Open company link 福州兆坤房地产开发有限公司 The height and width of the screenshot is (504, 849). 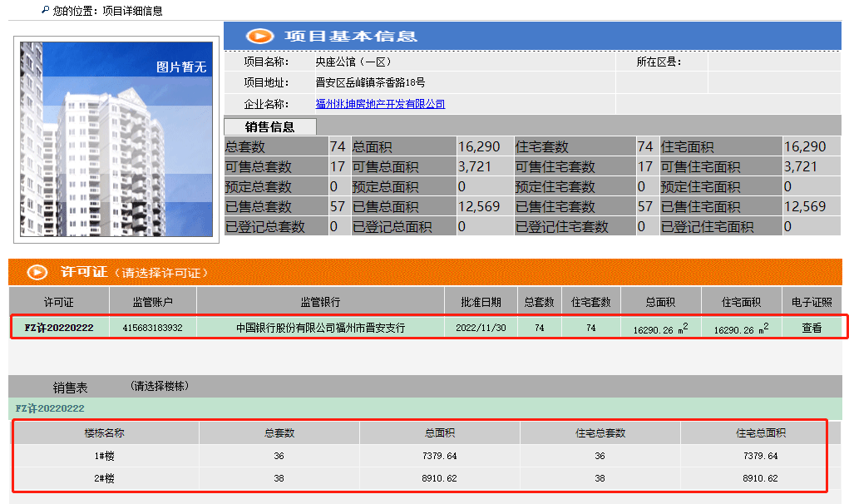point(380,104)
